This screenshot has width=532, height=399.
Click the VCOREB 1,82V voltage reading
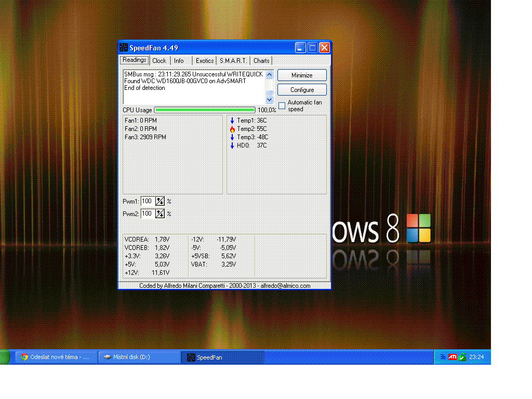point(147,248)
